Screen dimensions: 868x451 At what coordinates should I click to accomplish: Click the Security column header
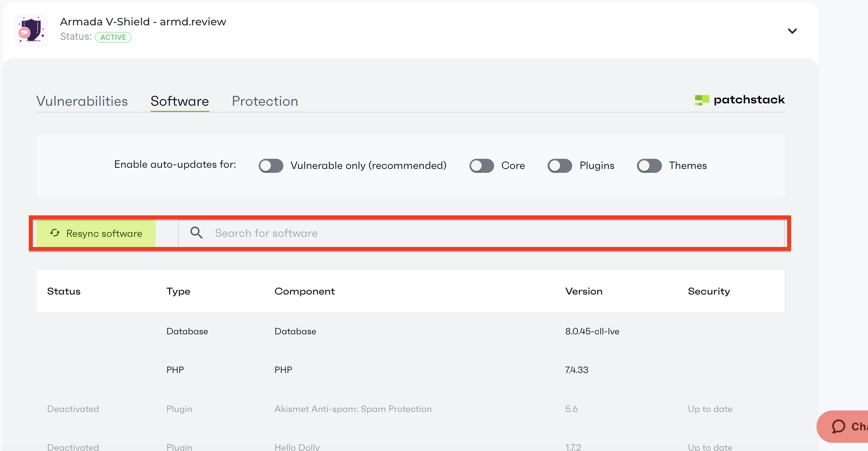pos(709,291)
